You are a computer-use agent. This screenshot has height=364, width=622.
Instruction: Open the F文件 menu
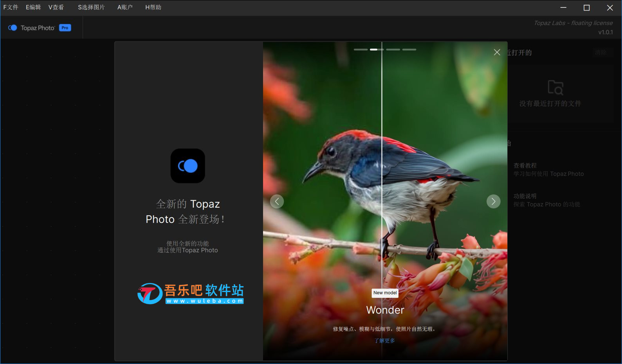11,7
